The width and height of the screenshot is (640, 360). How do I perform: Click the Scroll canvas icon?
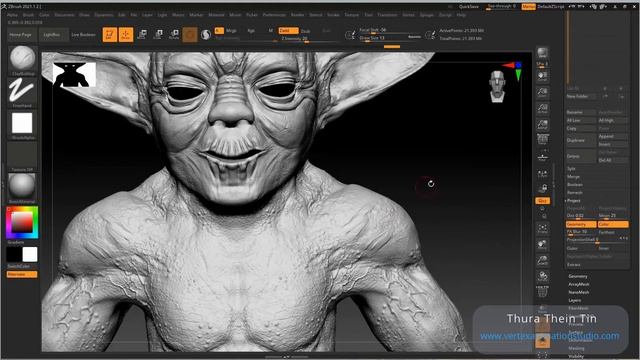[x=542, y=76]
